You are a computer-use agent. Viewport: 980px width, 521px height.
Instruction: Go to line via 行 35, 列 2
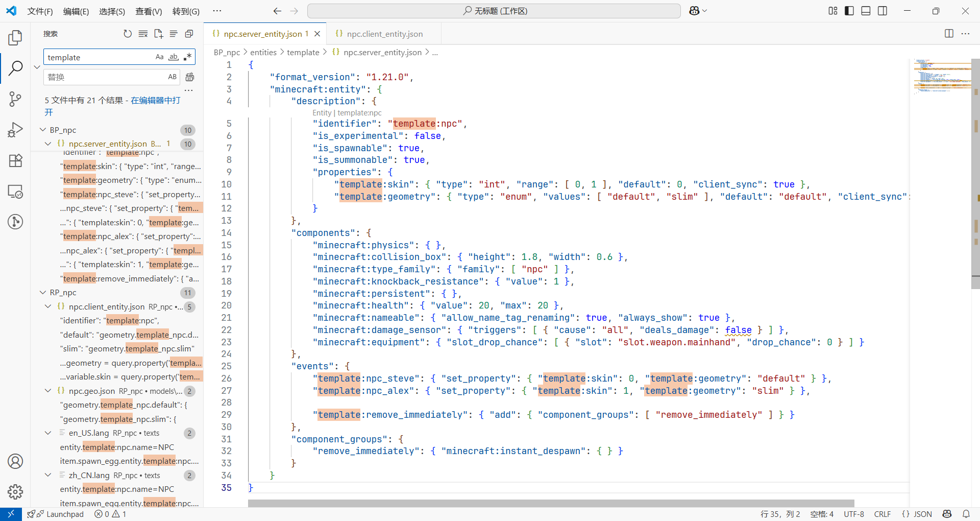tap(780, 514)
